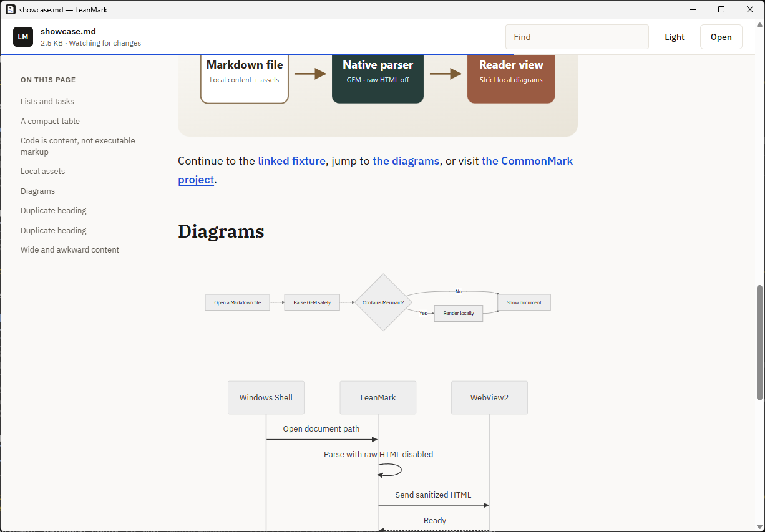Screen dimensions: 765x532
Task: Click the Yes label on flowchart edge
Action: 423,313
